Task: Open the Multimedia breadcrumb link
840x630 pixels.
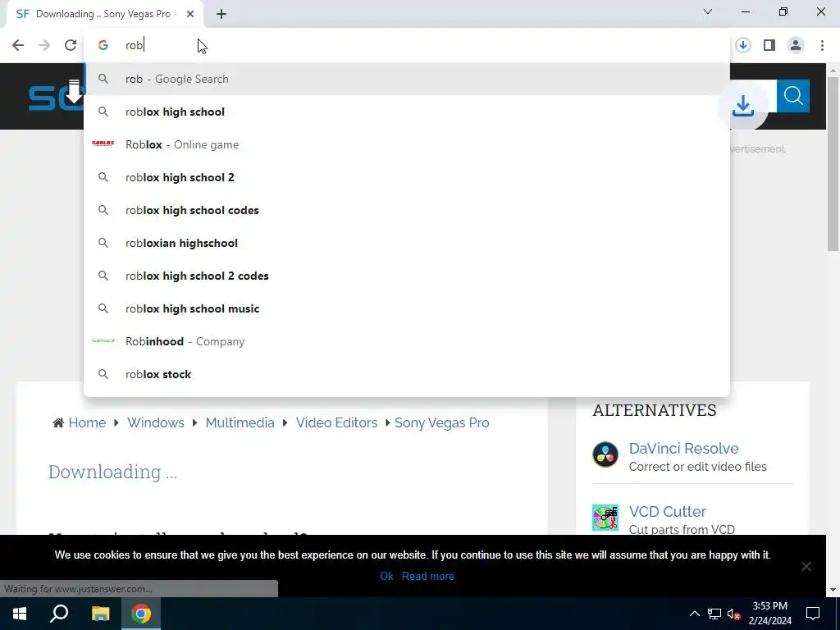Action: click(x=240, y=422)
